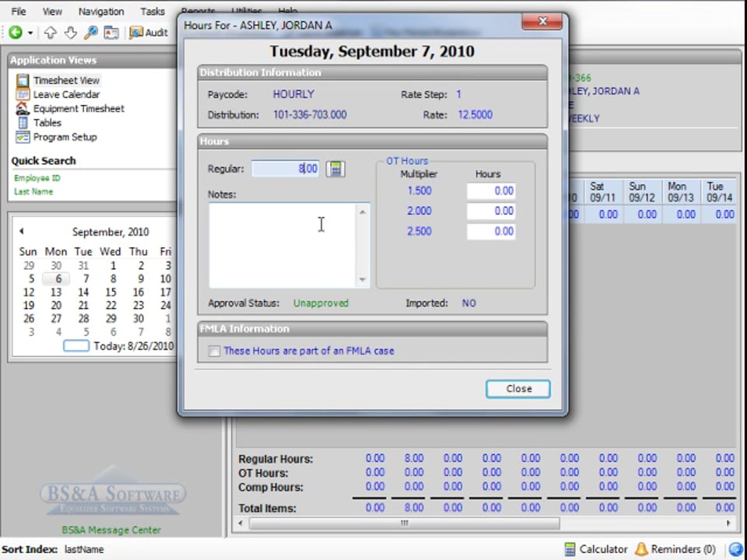Click the HOURLY paycode value
Viewport: 747px width, 560px height.
tap(293, 94)
